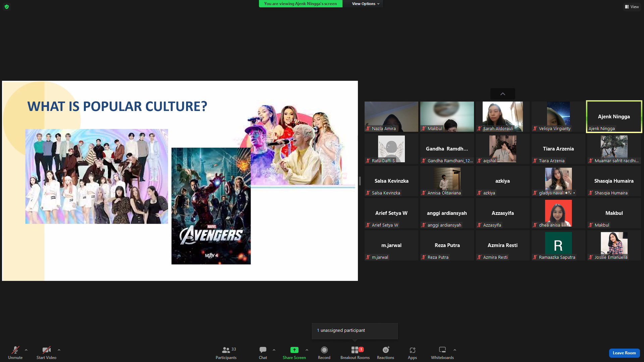Click the muted mic icon on Reza Putra

[424, 257]
